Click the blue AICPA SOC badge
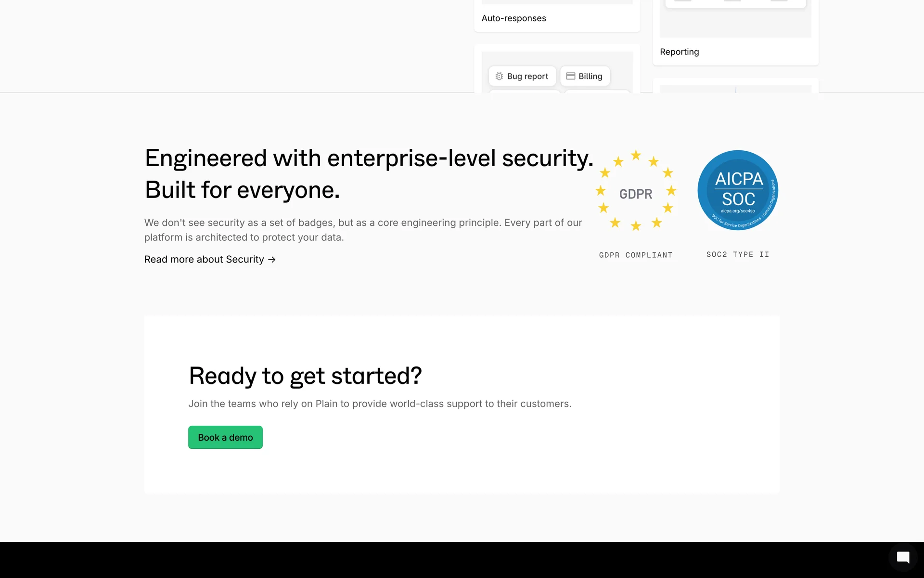Screen dimensions: 924x578 (738, 190)
